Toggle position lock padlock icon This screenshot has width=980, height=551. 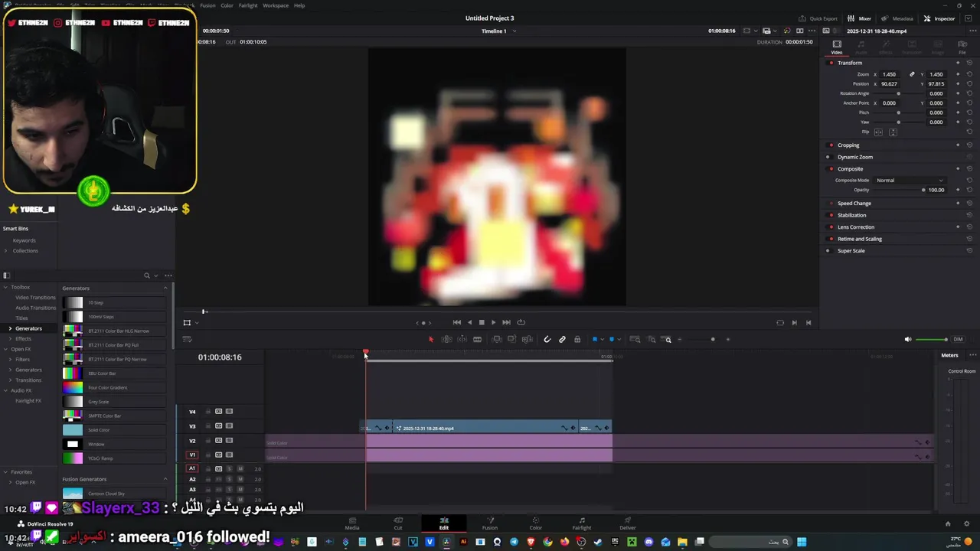click(577, 339)
